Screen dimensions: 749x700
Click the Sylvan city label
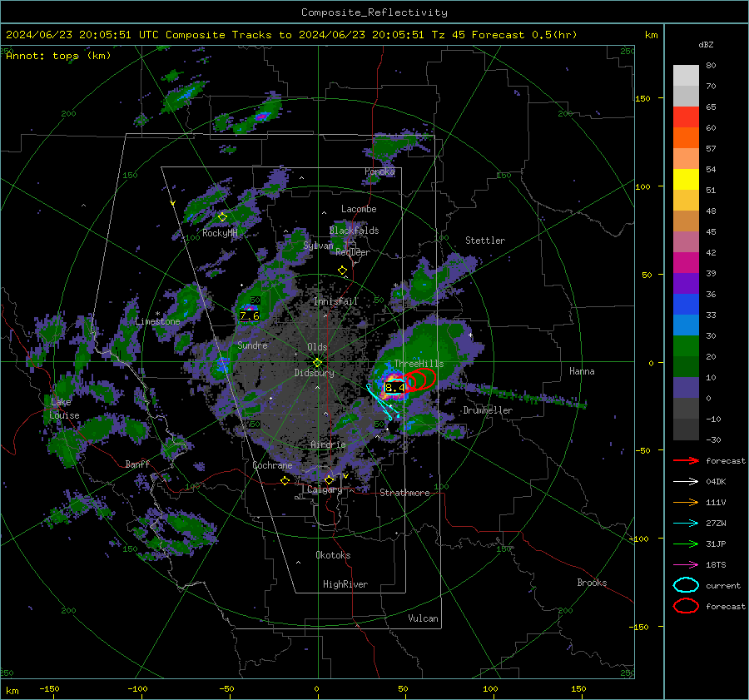(318, 246)
